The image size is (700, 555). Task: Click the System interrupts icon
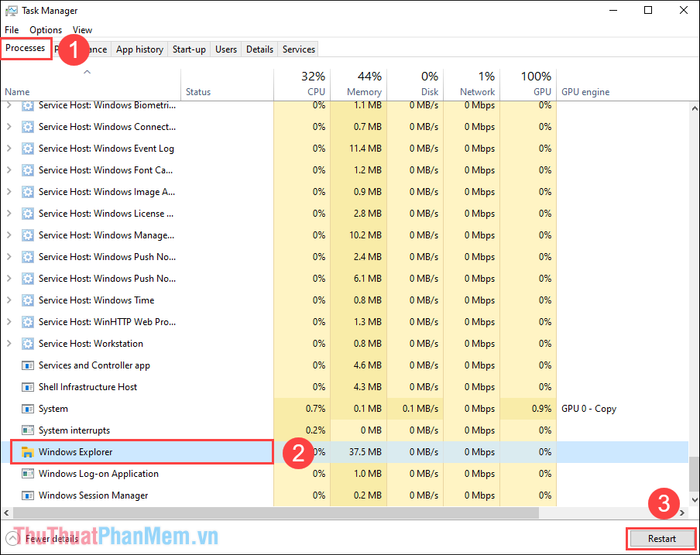pyautogui.click(x=28, y=430)
